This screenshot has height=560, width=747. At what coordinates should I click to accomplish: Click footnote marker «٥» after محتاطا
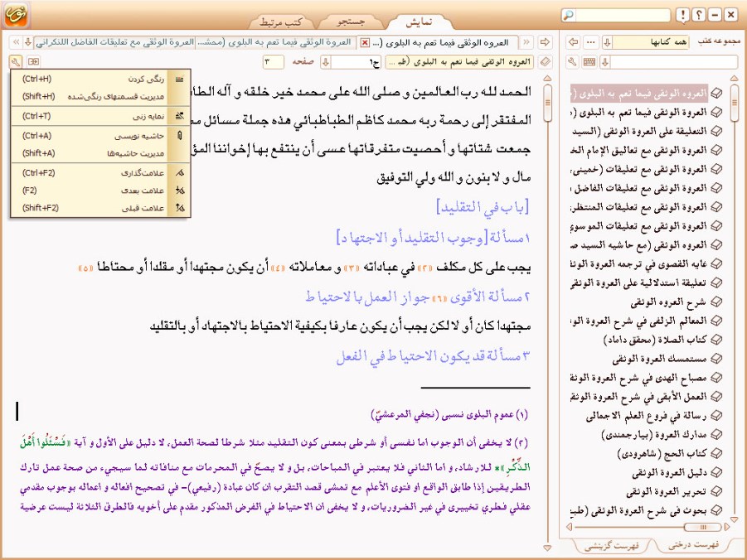(85, 268)
